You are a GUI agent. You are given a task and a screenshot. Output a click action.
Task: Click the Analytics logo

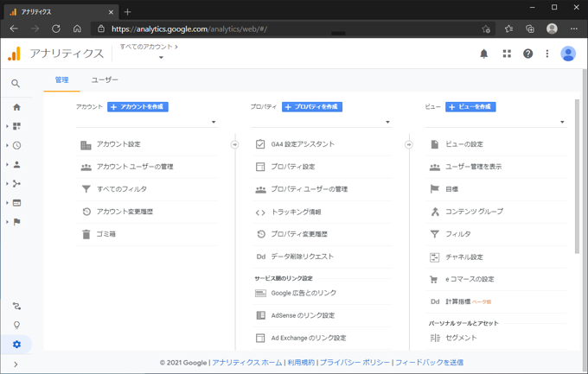(x=14, y=54)
